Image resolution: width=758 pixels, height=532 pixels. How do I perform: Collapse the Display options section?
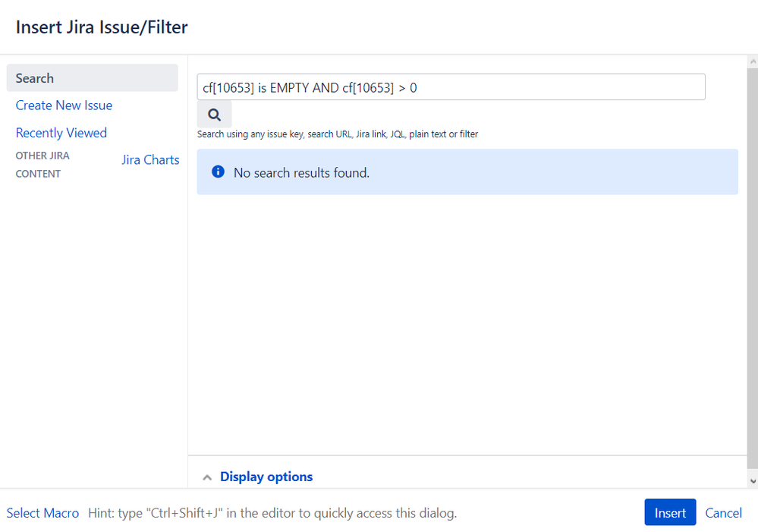pyautogui.click(x=266, y=477)
